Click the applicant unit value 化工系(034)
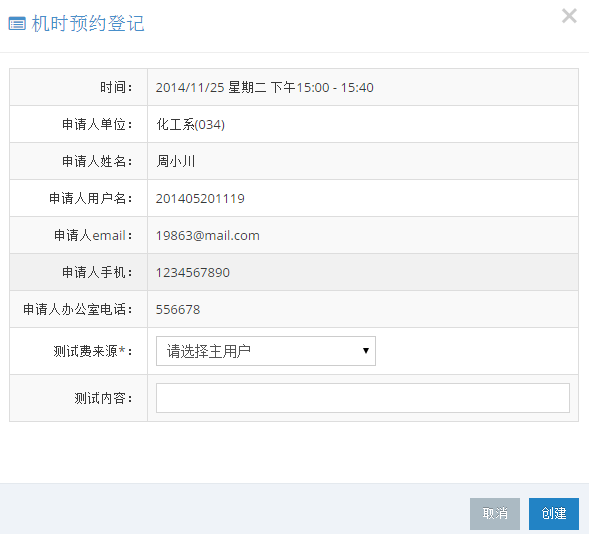This screenshot has height=534, width=589. pos(190,124)
